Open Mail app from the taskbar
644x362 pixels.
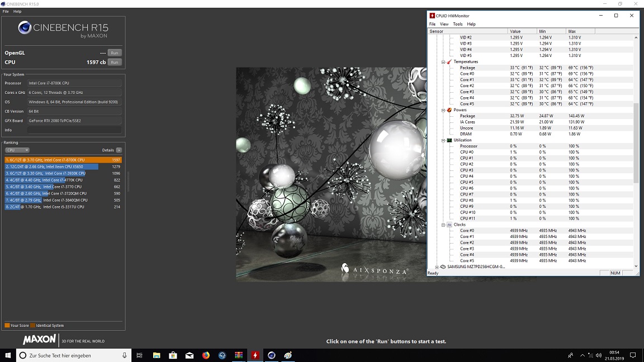pyautogui.click(x=190, y=355)
